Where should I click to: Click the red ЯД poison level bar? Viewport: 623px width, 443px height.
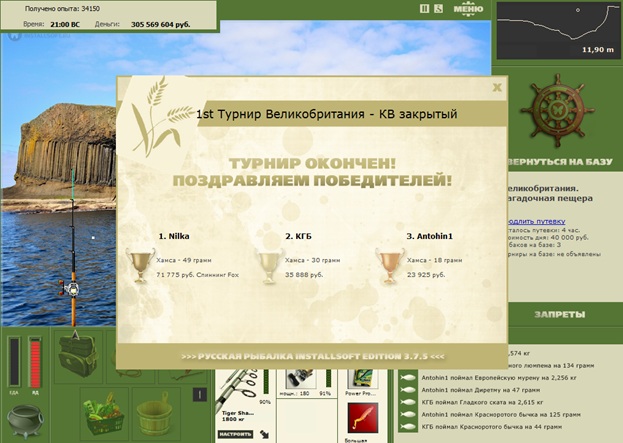35,362
